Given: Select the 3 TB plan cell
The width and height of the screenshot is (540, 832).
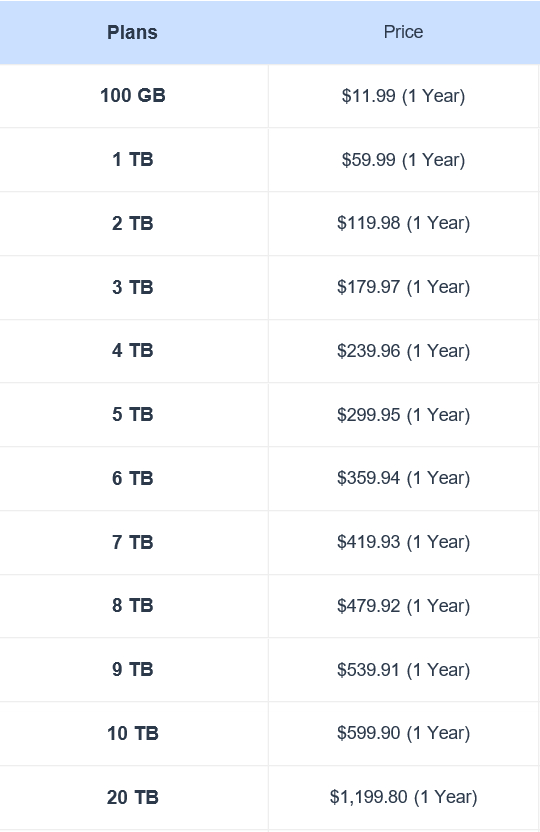Looking at the screenshot, I should (x=133, y=287).
